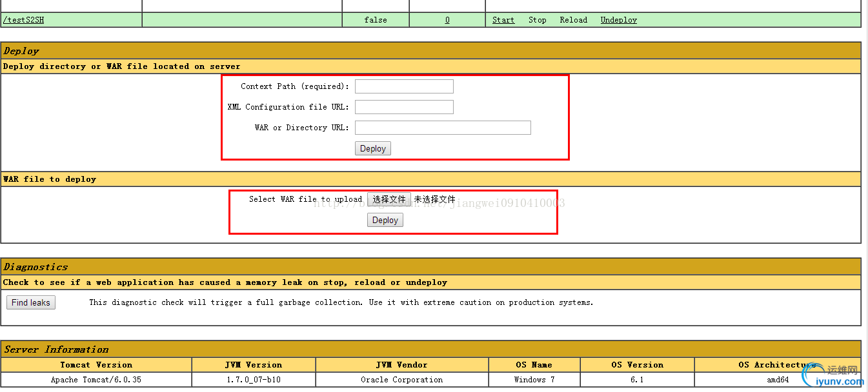This screenshot has width=868, height=392.
Task: Focus the WAR or Directory URL field
Action: point(443,128)
